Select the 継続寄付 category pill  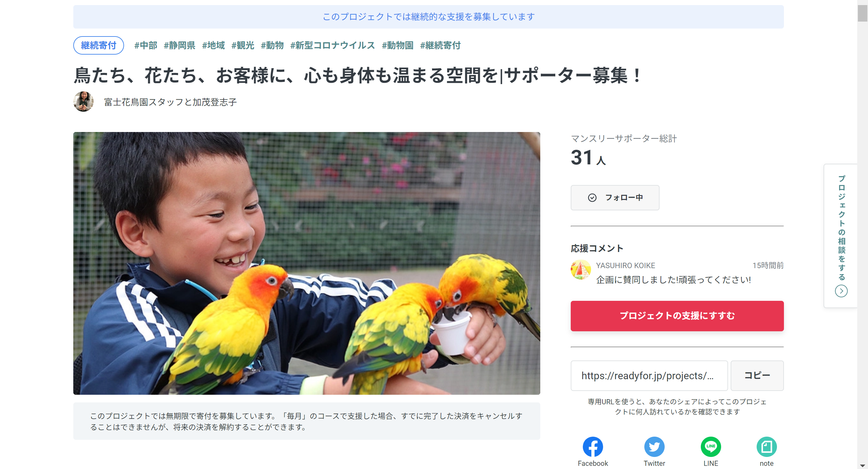(x=98, y=45)
